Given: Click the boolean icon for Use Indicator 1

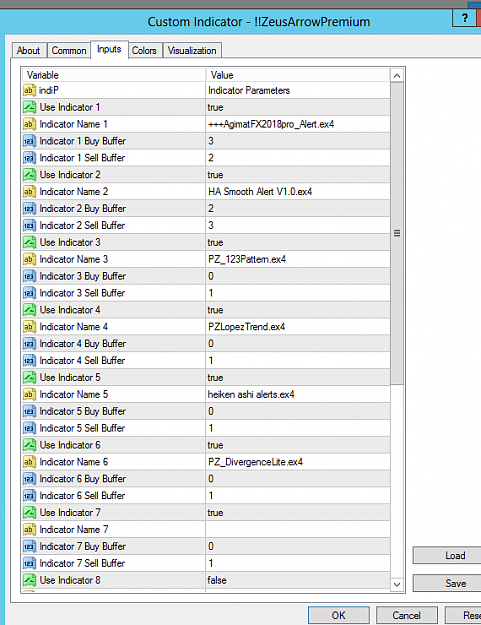Looking at the screenshot, I should click(29, 107).
